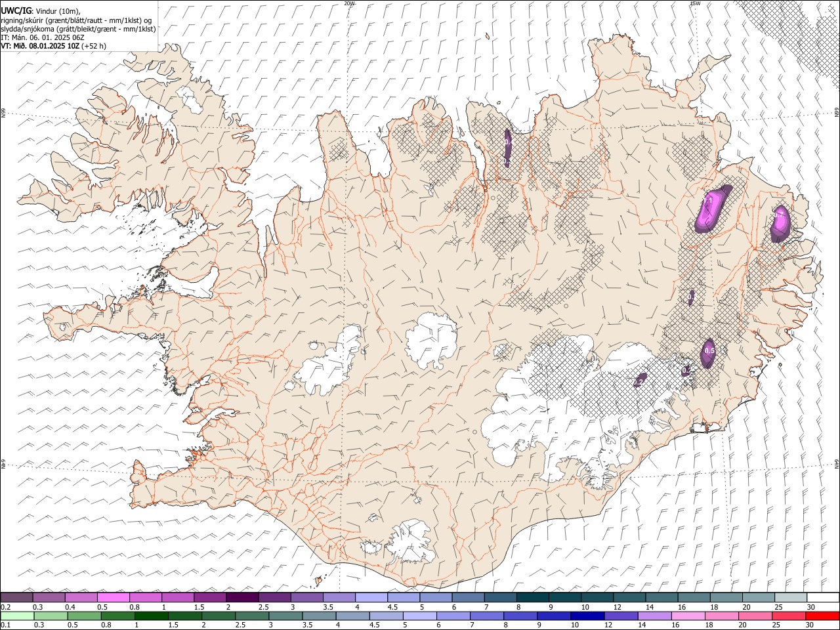
Task: Click the dark teal upper swatch starting at 8
Action: pos(532,597)
